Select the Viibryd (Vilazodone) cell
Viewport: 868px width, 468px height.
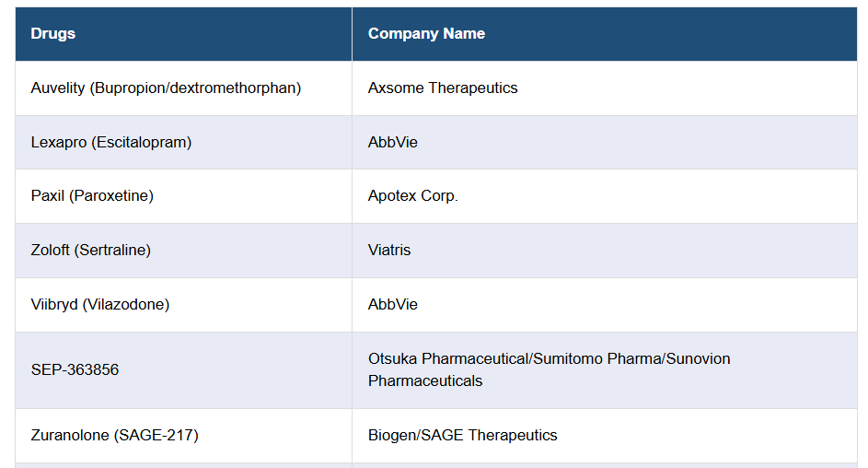pyautogui.click(x=100, y=305)
